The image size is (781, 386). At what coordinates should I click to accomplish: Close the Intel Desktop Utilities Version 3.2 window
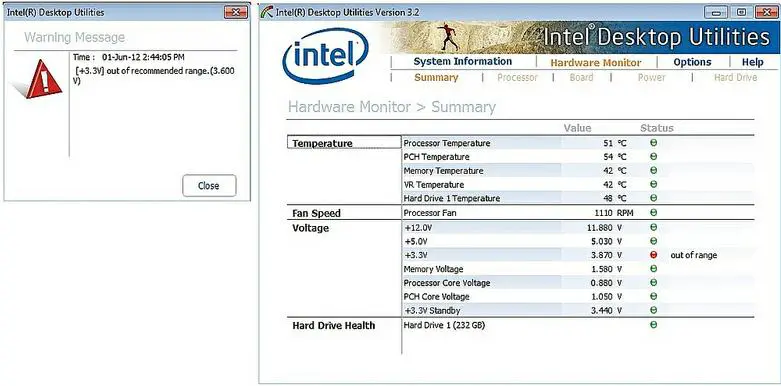click(x=766, y=12)
